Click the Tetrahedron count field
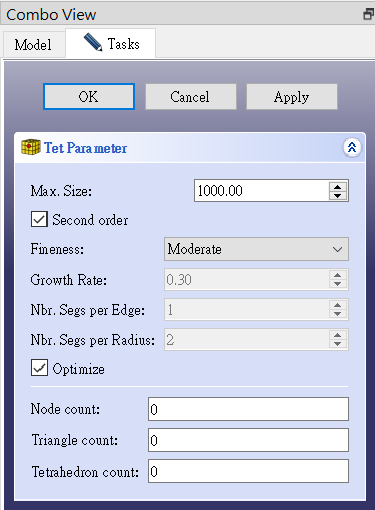The height and width of the screenshot is (510, 375). coord(248,471)
